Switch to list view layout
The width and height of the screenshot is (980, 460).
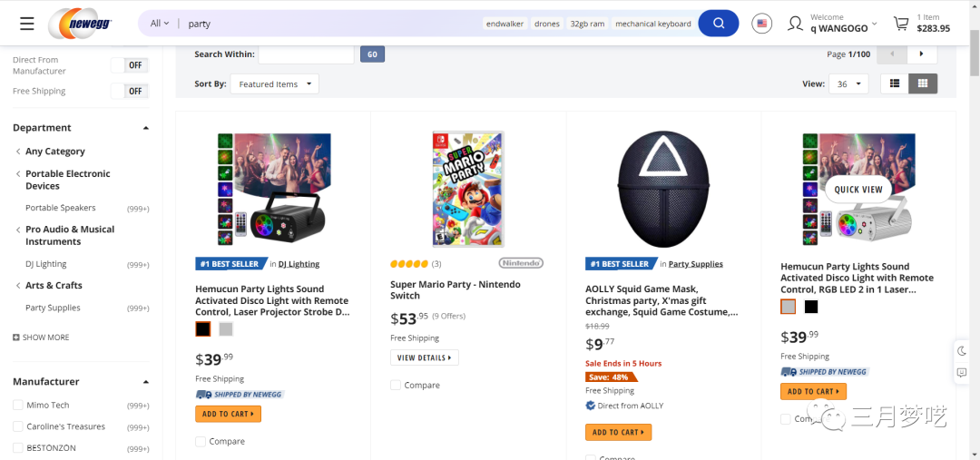tap(894, 83)
